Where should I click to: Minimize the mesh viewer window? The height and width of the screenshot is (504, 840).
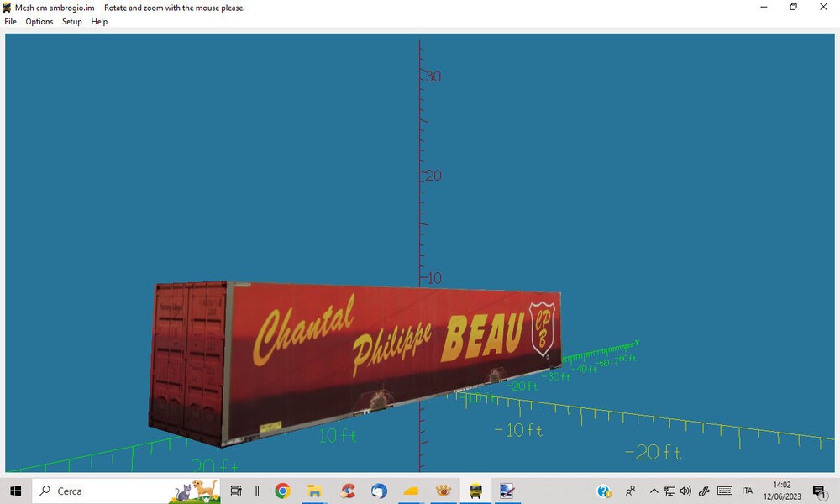(x=764, y=7)
